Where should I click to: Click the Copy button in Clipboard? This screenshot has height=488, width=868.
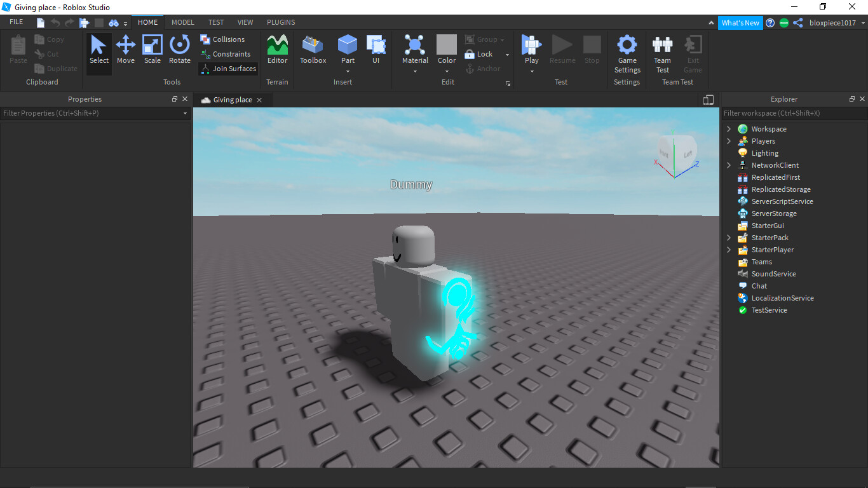point(50,39)
